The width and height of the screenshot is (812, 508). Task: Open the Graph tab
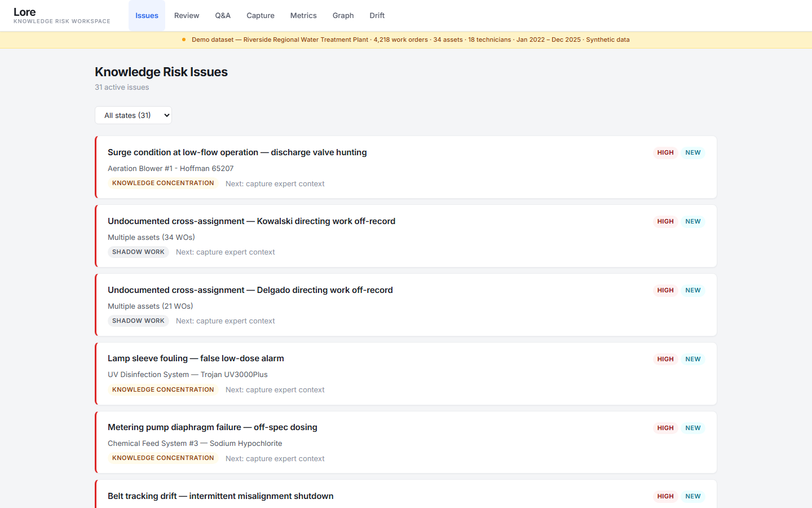click(343, 16)
